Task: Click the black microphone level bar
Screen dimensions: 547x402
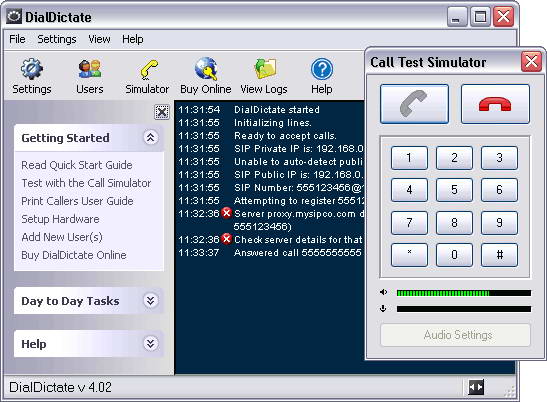Action: (464, 309)
